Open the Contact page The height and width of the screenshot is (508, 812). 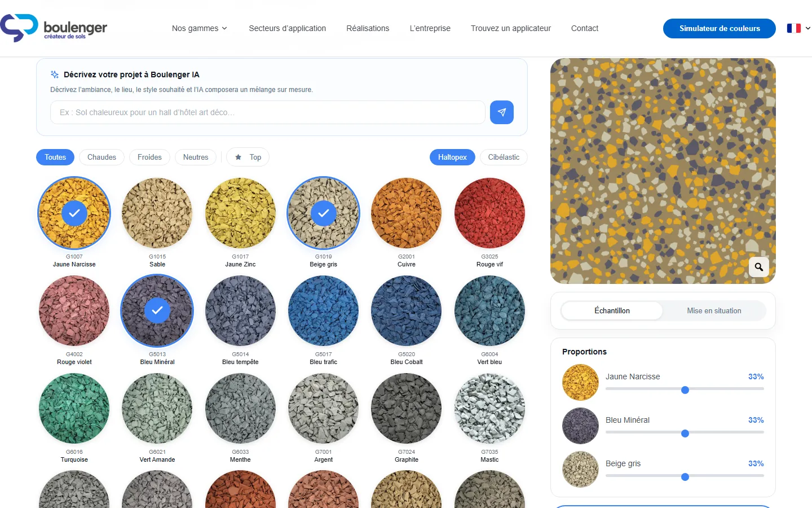click(x=585, y=28)
